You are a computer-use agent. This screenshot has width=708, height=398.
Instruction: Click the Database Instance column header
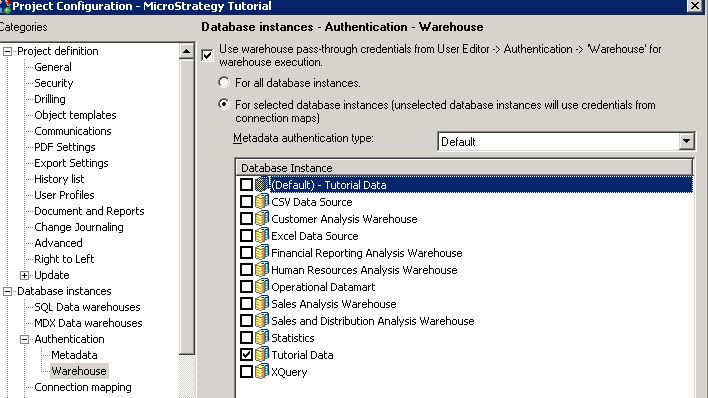pyautogui.click(x=464, y=168)
